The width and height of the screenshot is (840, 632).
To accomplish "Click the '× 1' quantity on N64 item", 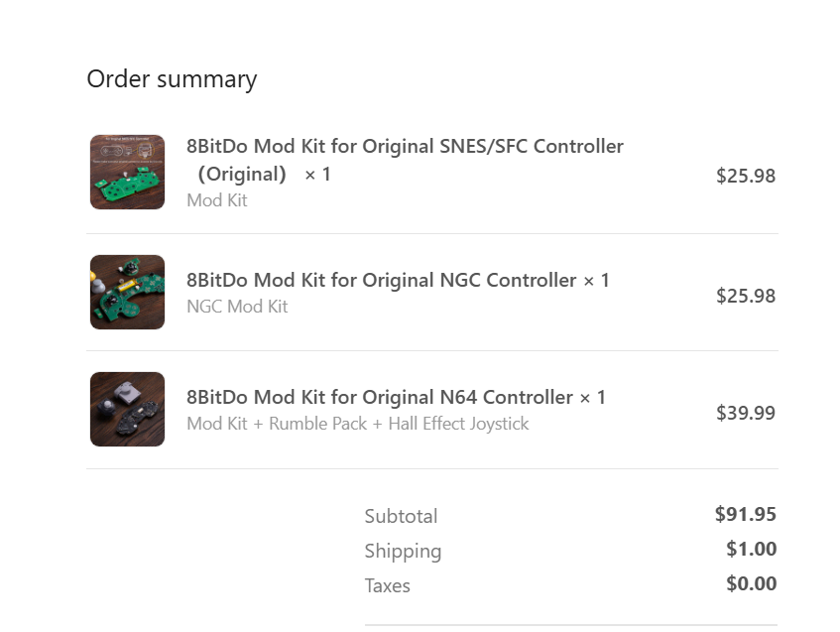I will [x=592, y=398].
